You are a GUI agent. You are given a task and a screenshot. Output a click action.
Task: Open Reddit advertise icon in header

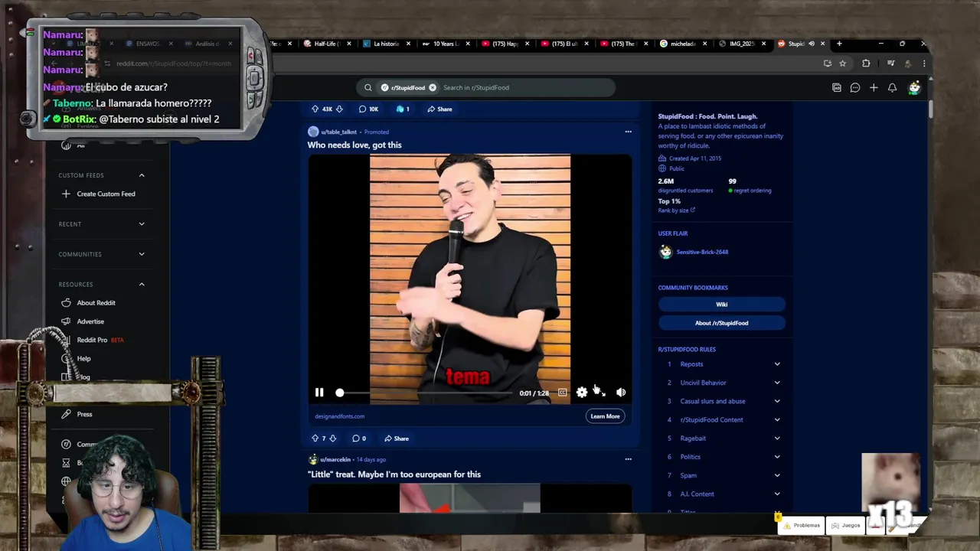pyautogui.click(x=837, y=87)
